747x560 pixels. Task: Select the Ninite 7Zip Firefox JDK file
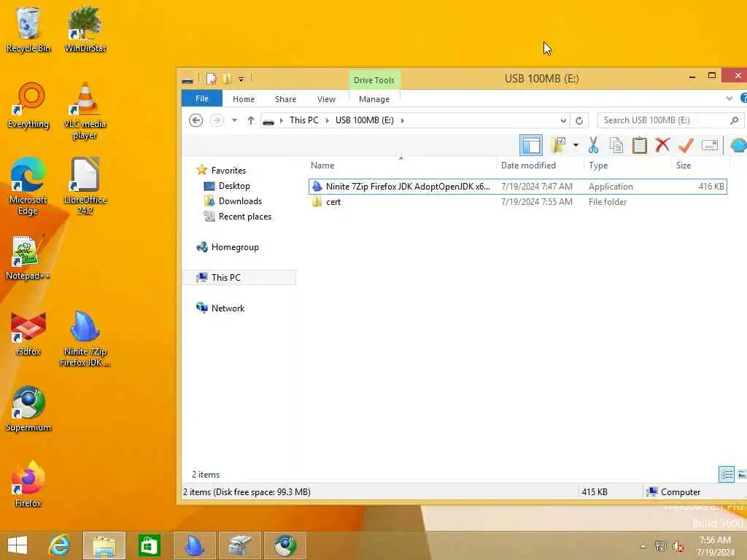click(x=518, y=186)
